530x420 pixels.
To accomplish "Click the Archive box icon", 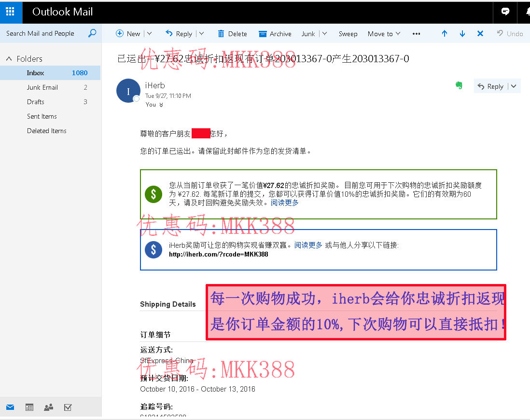I will (263, 34).
